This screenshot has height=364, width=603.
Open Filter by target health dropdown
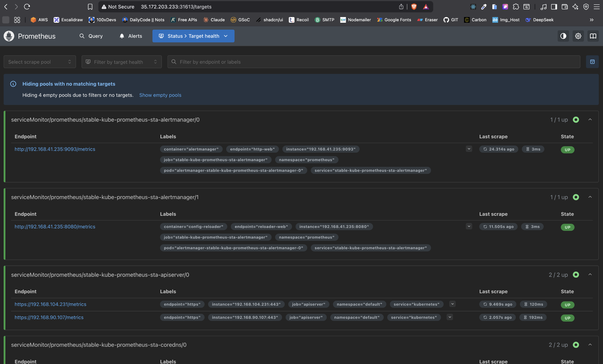point(122,62)
